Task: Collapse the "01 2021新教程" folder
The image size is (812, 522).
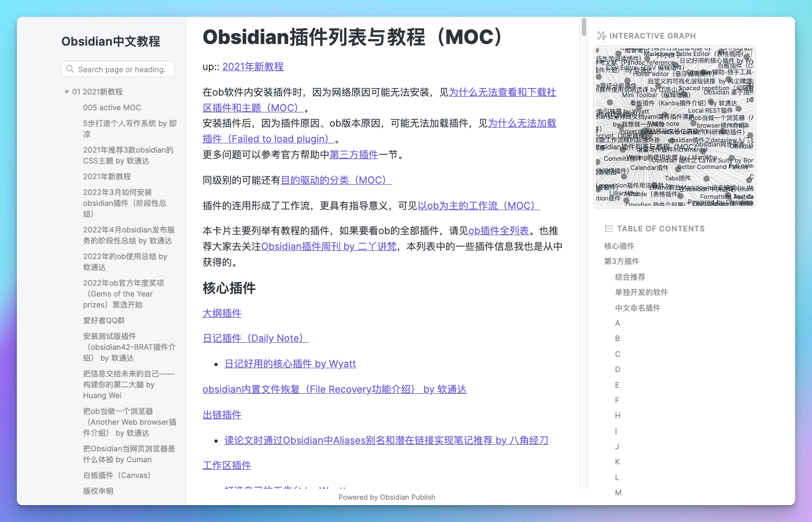Action: pos(66,92)
